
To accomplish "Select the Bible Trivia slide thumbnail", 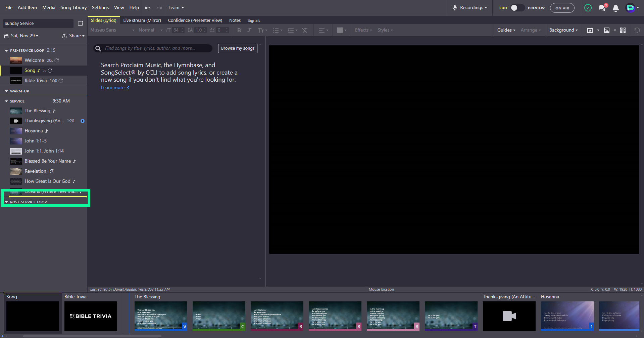I will (x=91, y=316).
